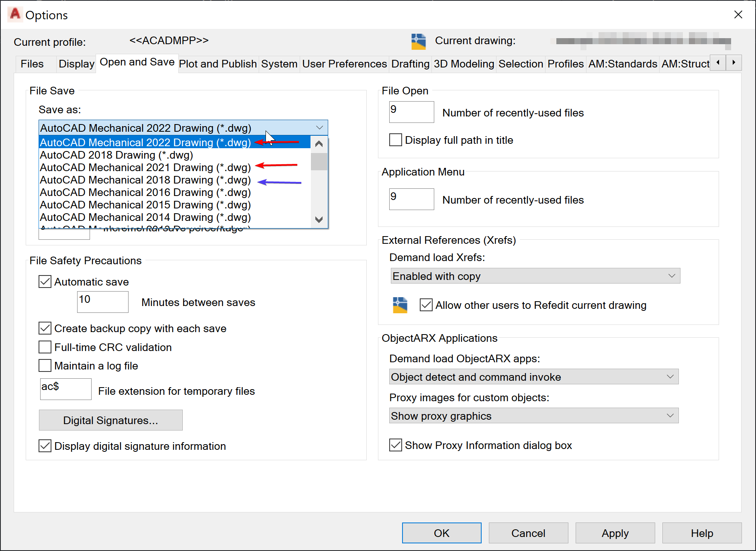The width and height of the screenshot is (756, 551).
Task: Enable Maintain a log file
Action: [45, 365]
